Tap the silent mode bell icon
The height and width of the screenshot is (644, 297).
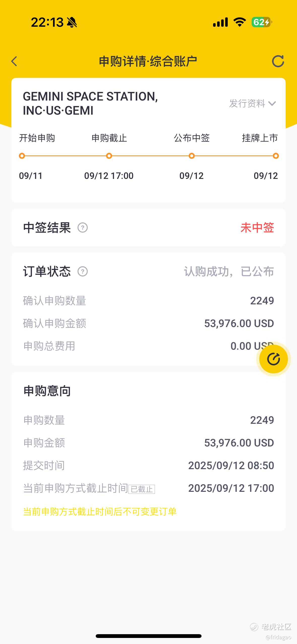[x=72, y=22]
